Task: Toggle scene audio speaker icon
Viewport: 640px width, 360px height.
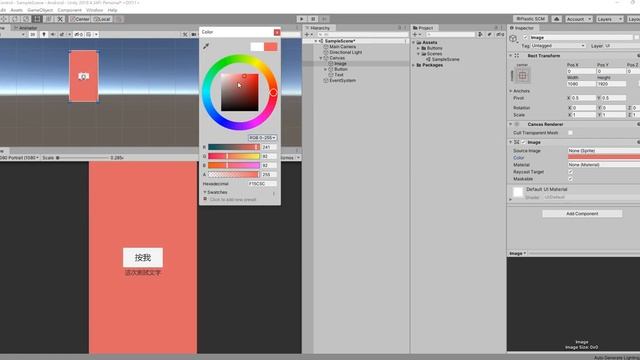Action: tap(53, 34)
